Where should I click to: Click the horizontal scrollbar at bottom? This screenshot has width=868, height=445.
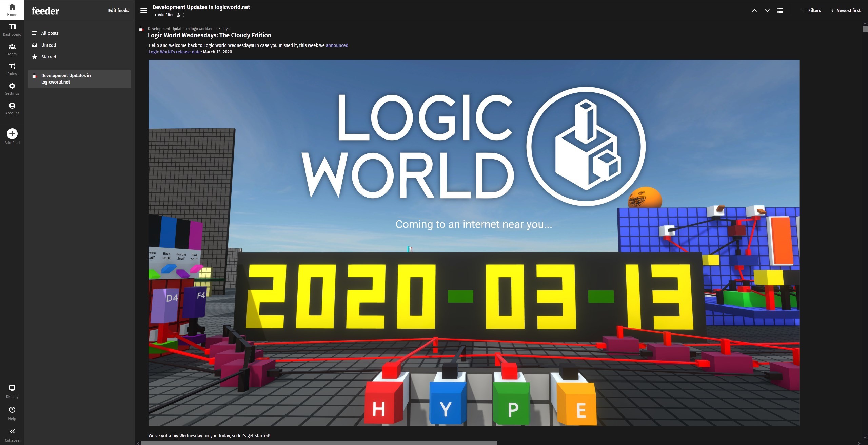(x=318, y=443)
